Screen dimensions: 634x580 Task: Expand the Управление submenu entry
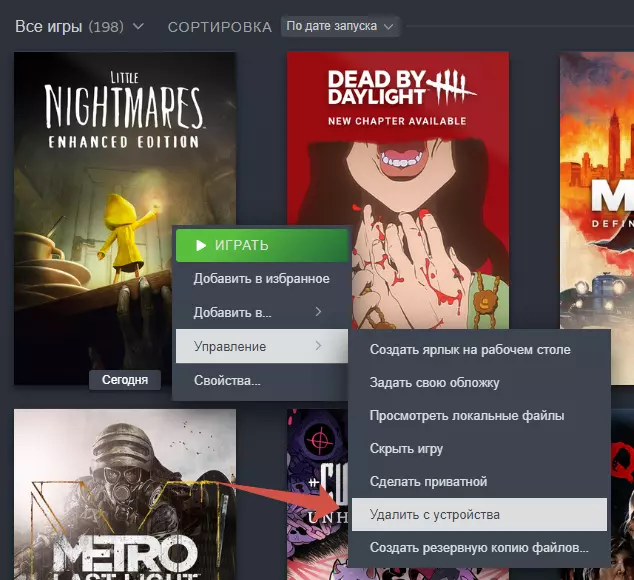coord(262,346)
